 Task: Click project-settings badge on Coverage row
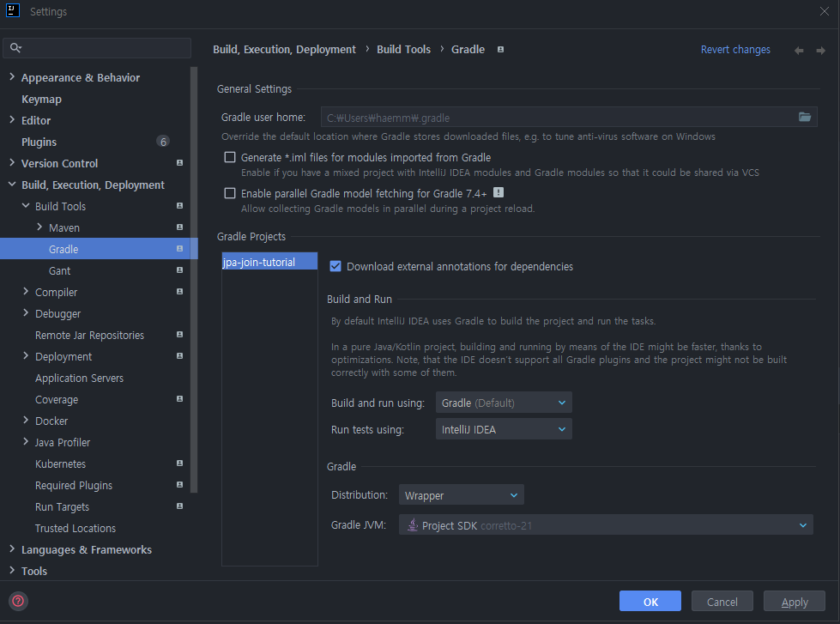point(179,399)
